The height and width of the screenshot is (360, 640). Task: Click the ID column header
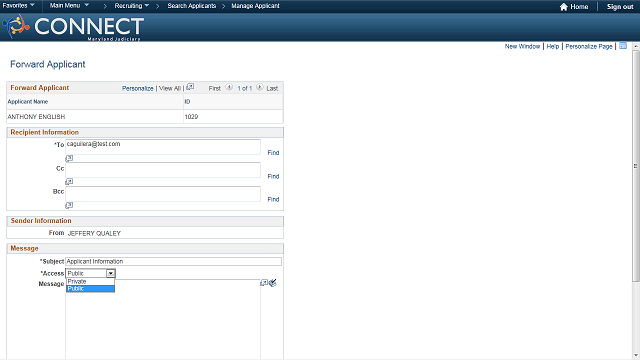187,102
